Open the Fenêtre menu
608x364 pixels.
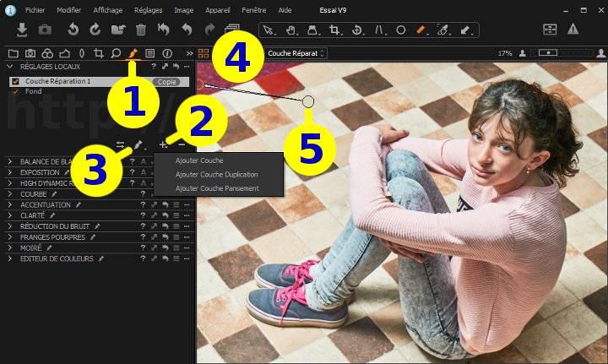coord(254,10)
